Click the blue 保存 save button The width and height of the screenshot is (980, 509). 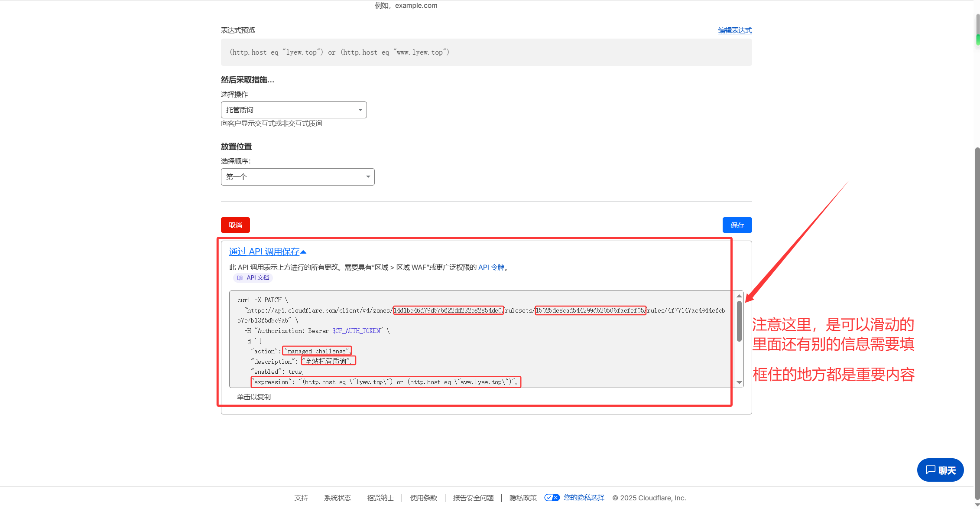click(x=737, y=225)
